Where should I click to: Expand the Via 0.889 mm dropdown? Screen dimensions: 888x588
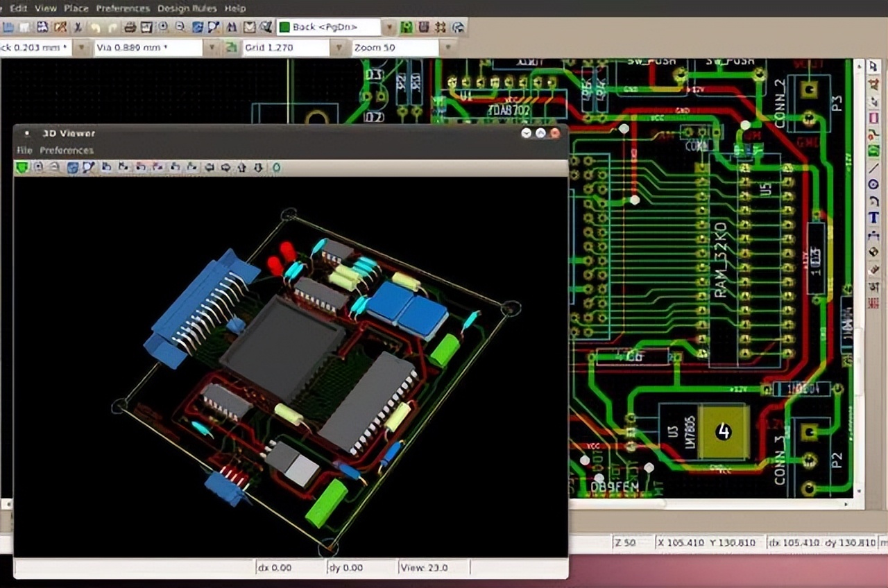(213, 48)
